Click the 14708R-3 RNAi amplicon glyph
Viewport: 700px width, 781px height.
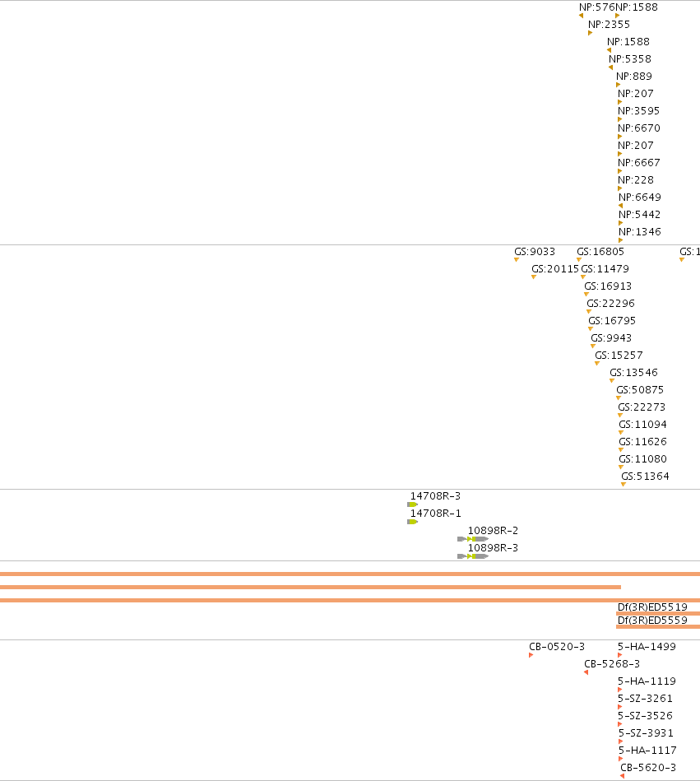pos(412,504)
